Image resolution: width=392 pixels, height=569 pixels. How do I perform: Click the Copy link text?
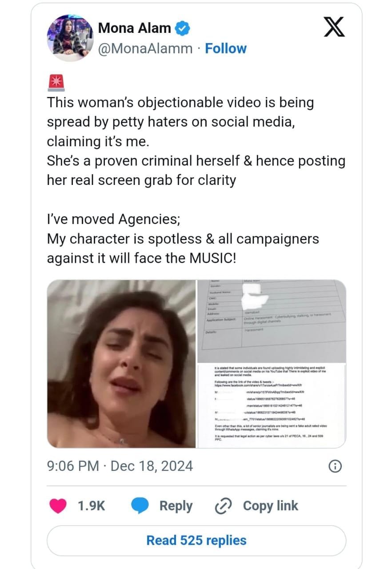271,506
